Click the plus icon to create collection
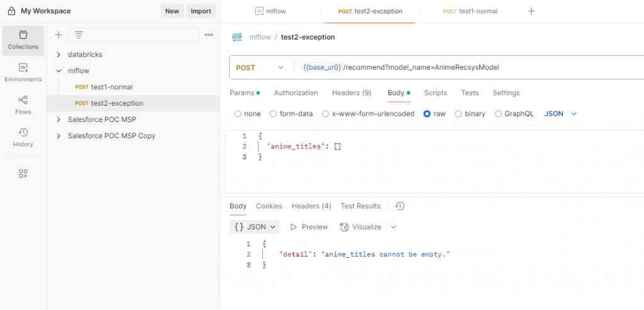 click(58, 35)
